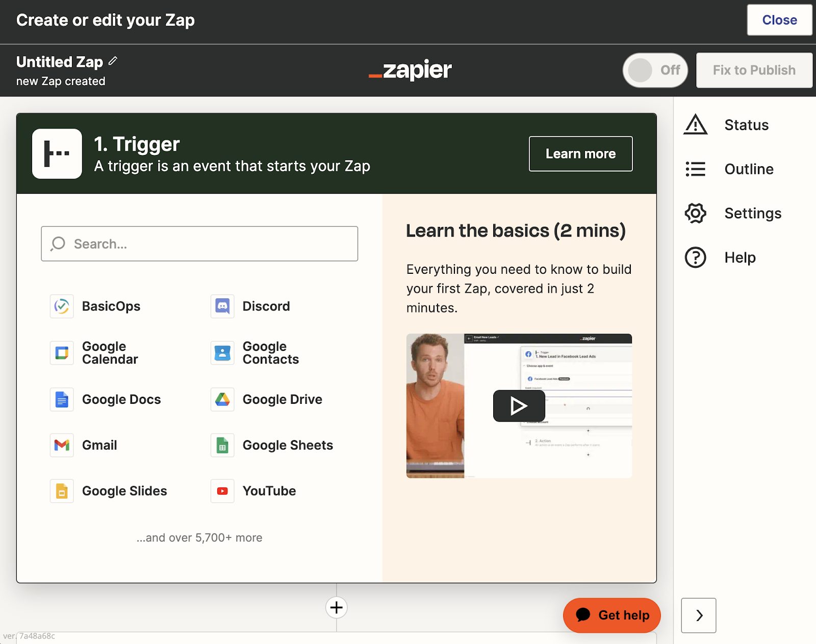Toggle the Zap On/Off switch

pyautogui.click(x=655, y=70)
